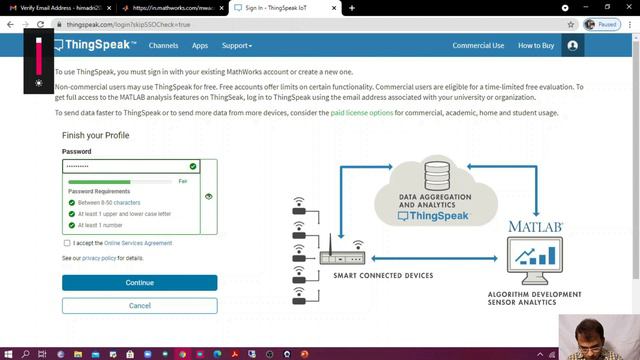Screen dimensions: 640x360
Task: Open the Channels menu
Action: coord(163,46)
